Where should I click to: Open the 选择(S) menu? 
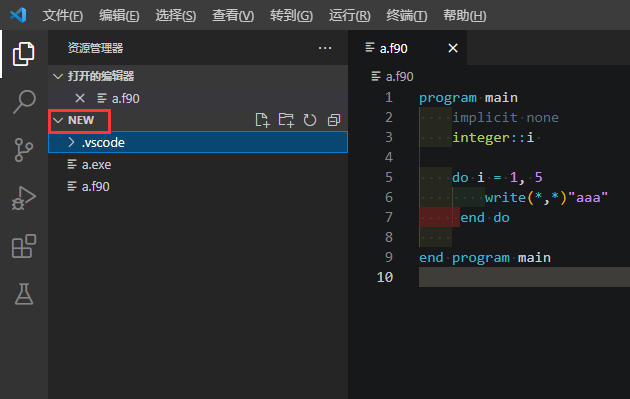(176, 16)
